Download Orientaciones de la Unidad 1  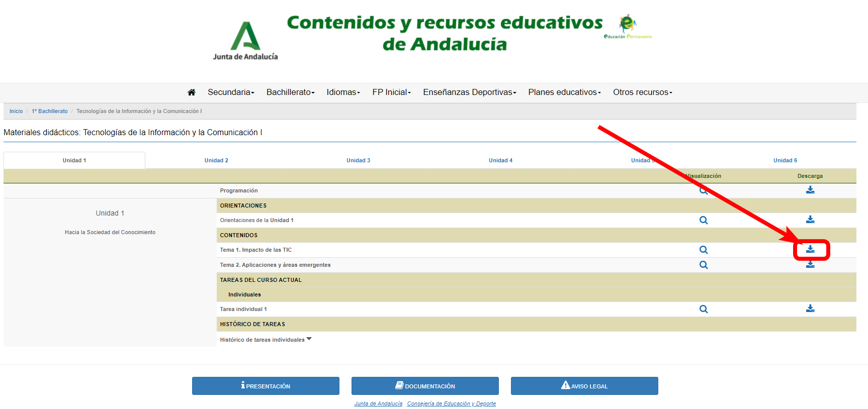(x=810, y=220)
